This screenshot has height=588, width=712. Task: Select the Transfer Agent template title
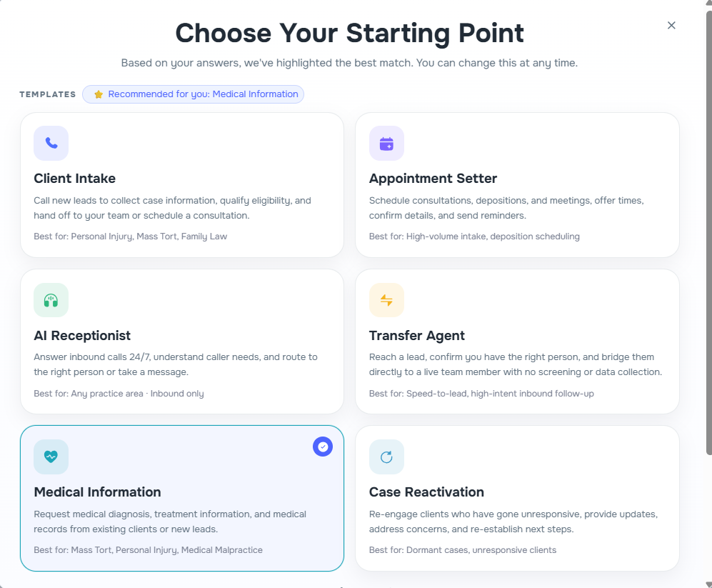coord(417,336)
